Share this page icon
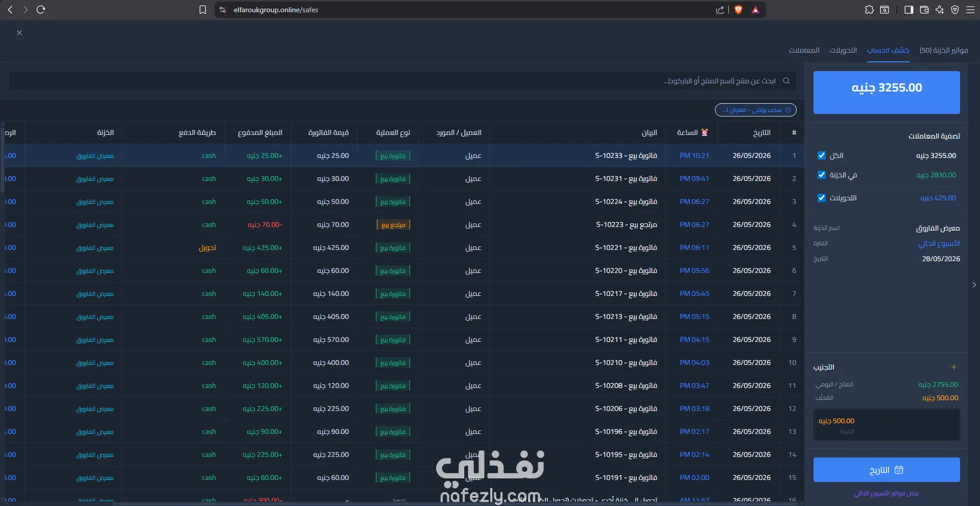Screen dimensions: 980x506 coord(720,10)
